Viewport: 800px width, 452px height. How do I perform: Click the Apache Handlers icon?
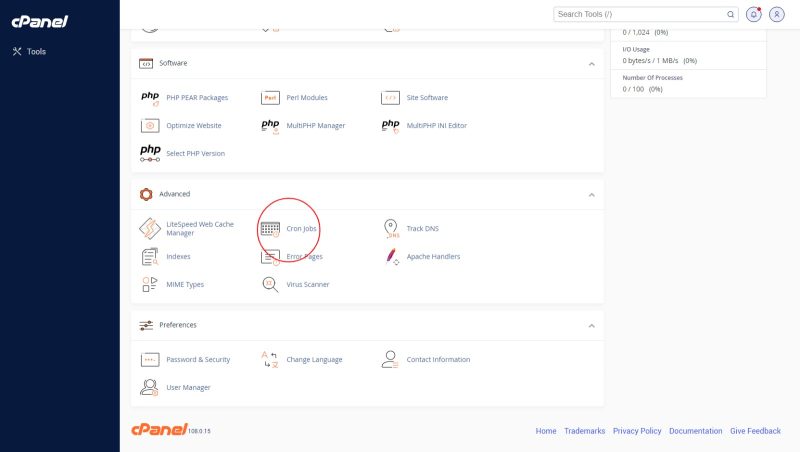pos(391,256)
